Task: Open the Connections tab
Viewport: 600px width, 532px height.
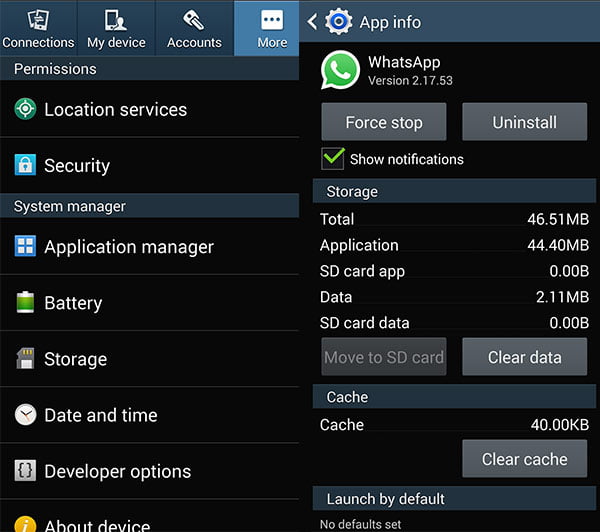Action: point(38,28)
